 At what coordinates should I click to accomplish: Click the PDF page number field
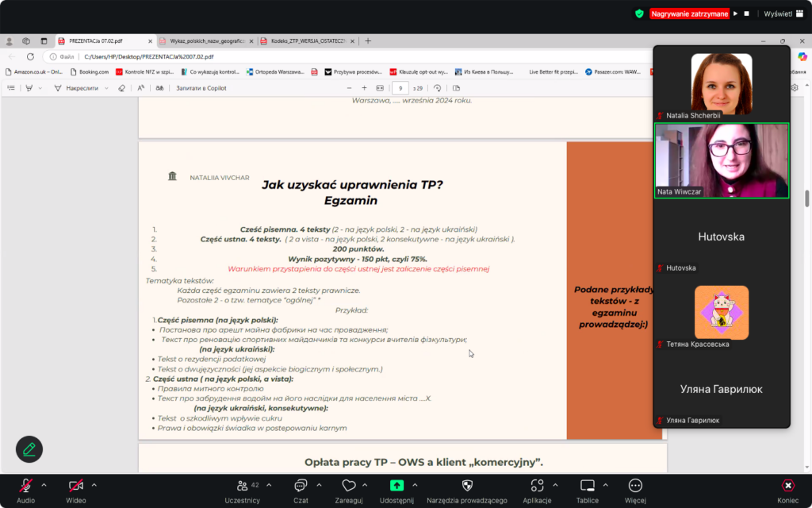point(403,88)
